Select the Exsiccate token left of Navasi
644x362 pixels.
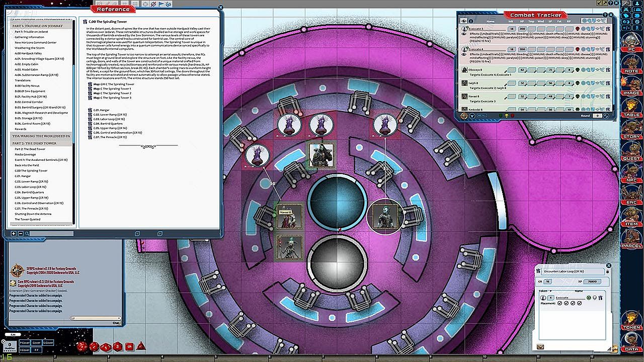(x=257, y=155)
